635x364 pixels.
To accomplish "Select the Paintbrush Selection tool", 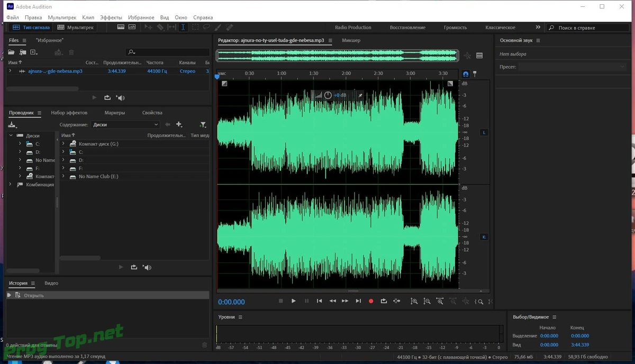I will click(218, 27).
